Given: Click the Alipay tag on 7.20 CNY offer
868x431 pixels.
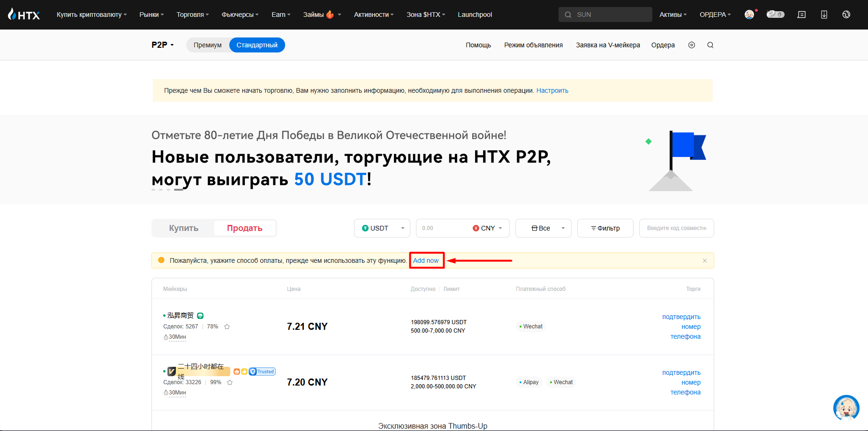Looking at the screenshot, I should pos(529,382).
